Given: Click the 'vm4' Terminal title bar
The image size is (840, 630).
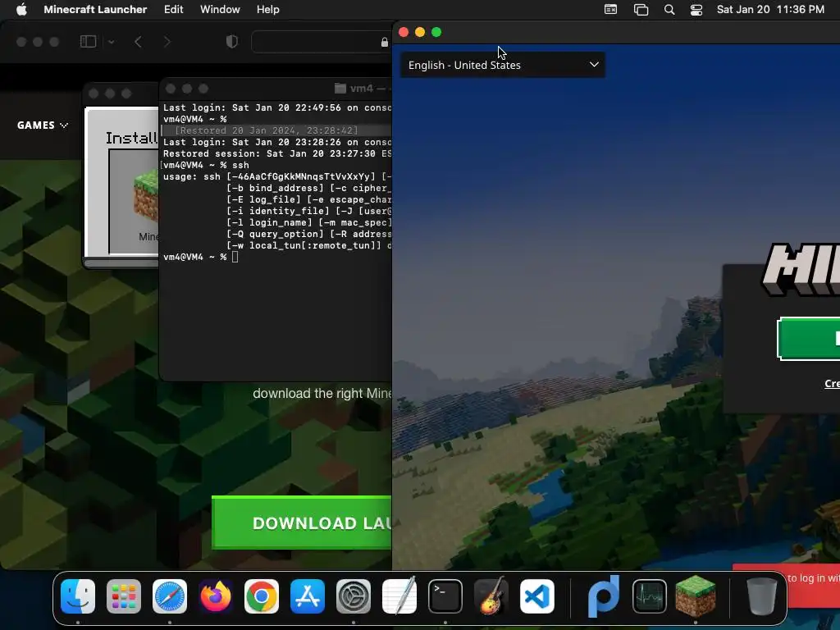Looking at the screenshot, I should click(x=276, y=89).
